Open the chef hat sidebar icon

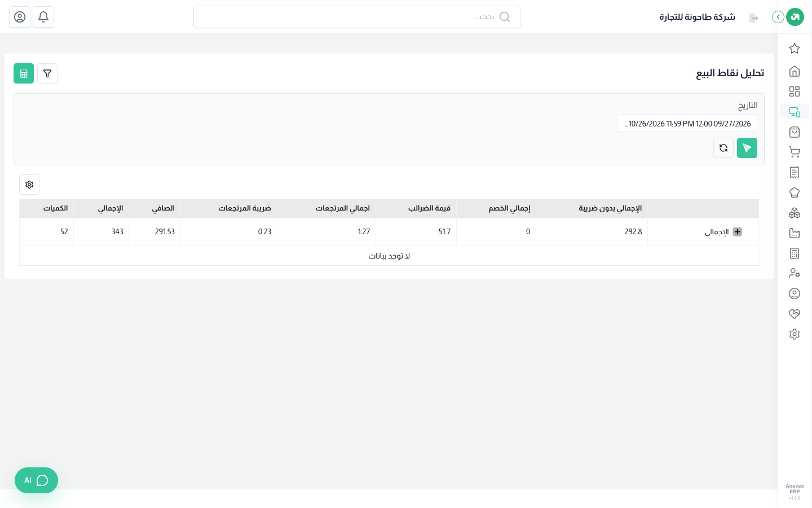click(x=795, y=192)
